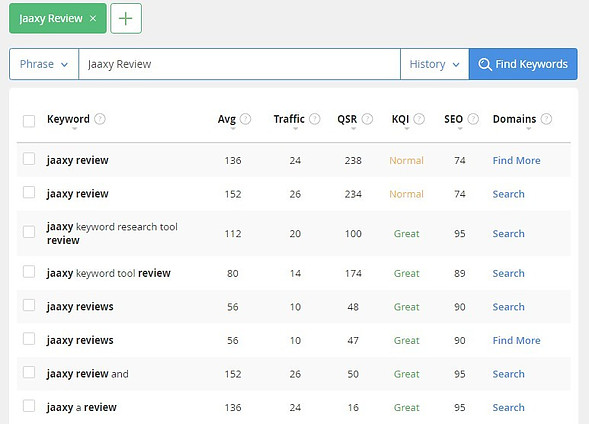
Task: Select keyword text jaaxy a review
Action: [82, 408]
